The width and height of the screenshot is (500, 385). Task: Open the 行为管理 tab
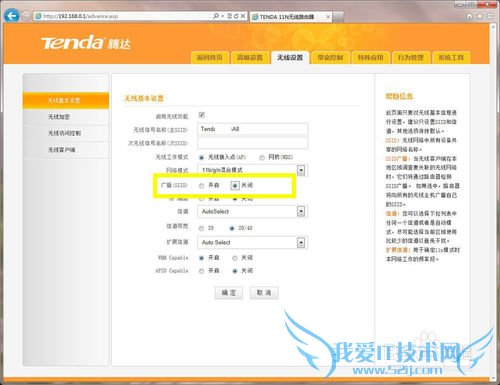tap(411, 57)
